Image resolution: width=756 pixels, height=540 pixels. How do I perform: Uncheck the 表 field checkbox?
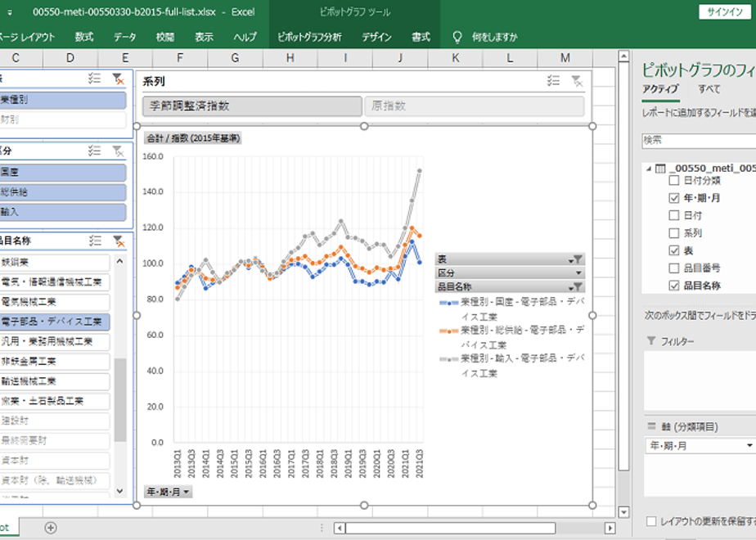pos(674,250)
